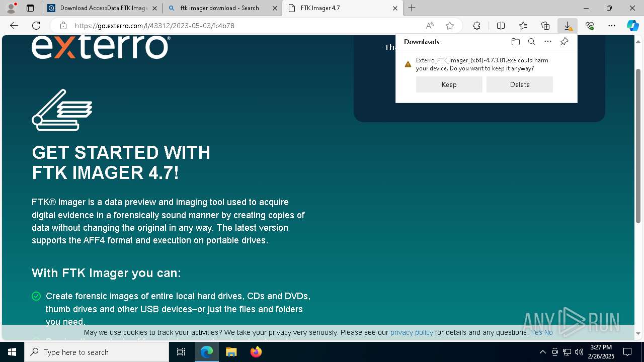Switch to ftk imager download Search tab

pos(219,8)
